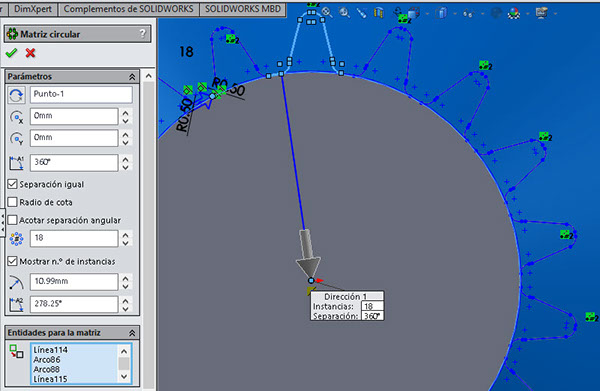Click Hide/Show Items glasses icon

point(468,14)
